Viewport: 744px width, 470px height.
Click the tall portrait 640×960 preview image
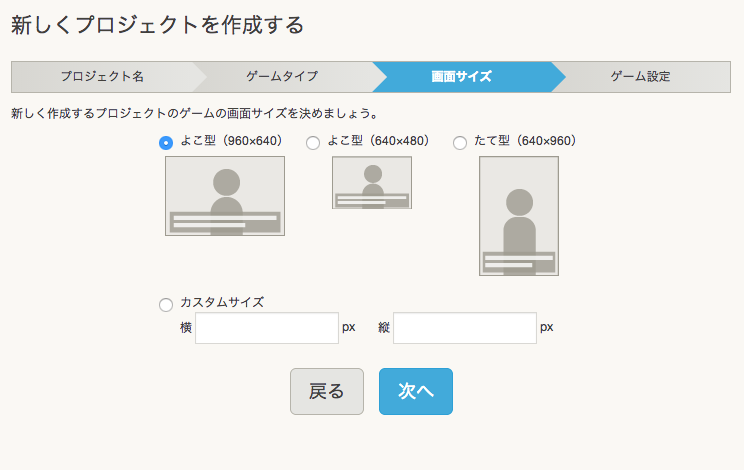[519, 216]
